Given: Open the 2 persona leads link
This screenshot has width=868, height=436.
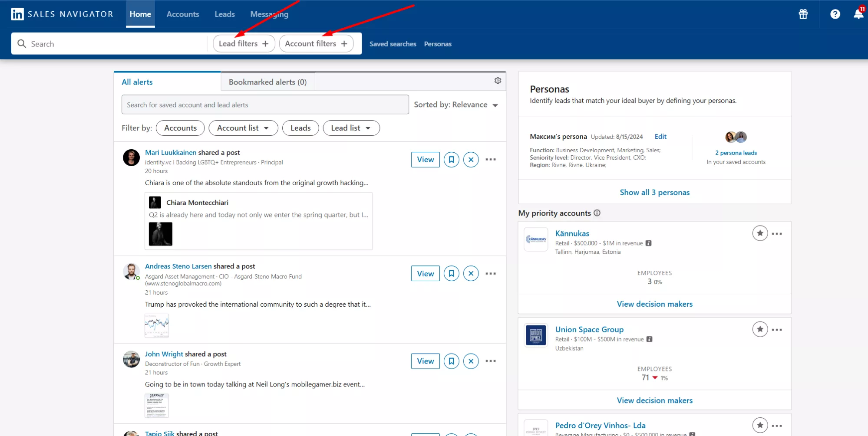Looking at the screenshot, I should (x=736, y=153).
